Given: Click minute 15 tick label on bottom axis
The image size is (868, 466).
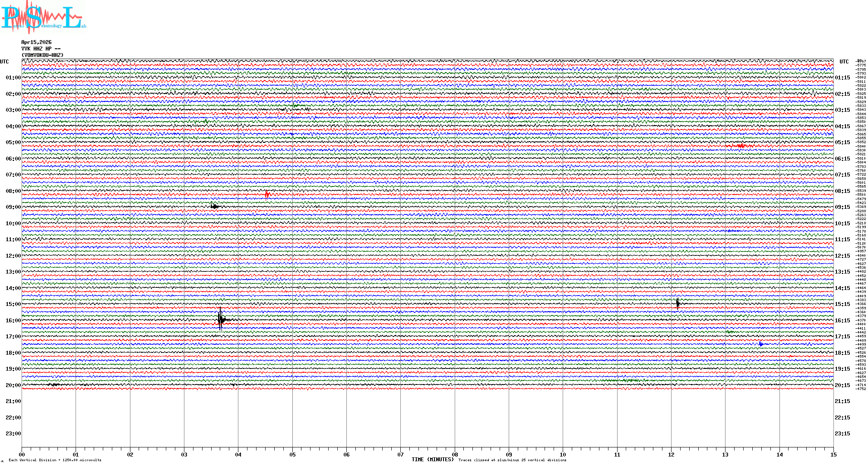Looking at the screenshot, I should [x=833, y=455].
